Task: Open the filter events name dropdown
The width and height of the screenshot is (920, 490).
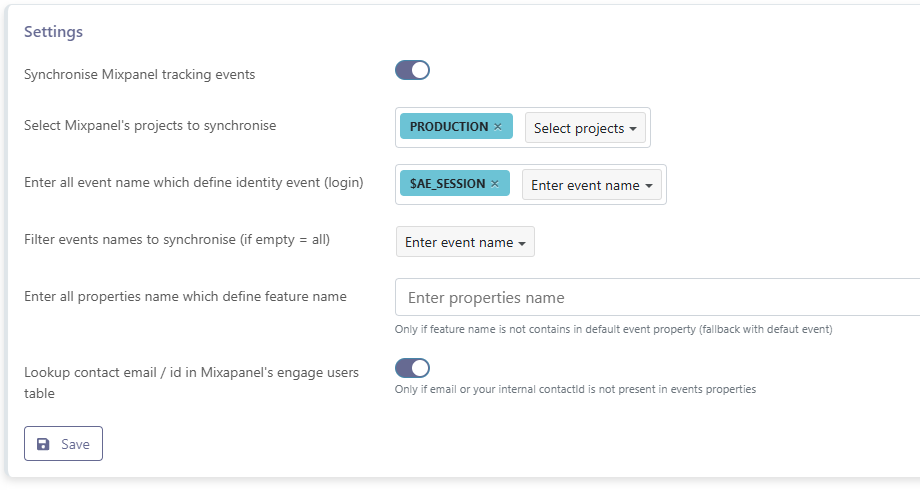Action: tap(465, 242)
